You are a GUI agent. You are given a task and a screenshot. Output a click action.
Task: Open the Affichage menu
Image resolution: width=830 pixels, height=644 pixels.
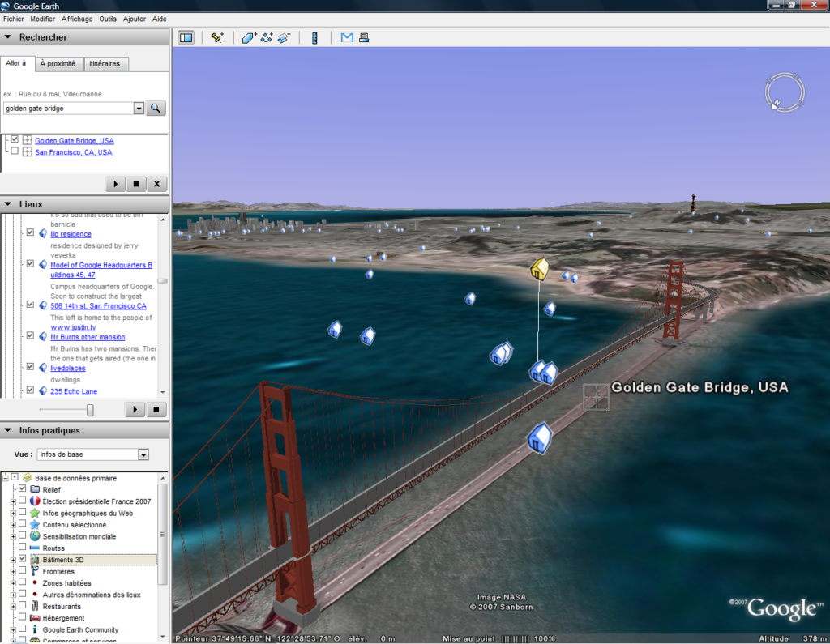pyautogui.click(x=77, y=19)
